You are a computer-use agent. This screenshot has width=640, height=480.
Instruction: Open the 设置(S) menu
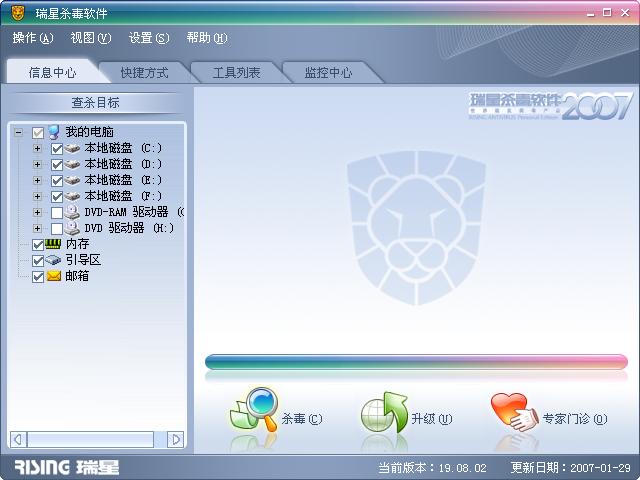point(149,38)
